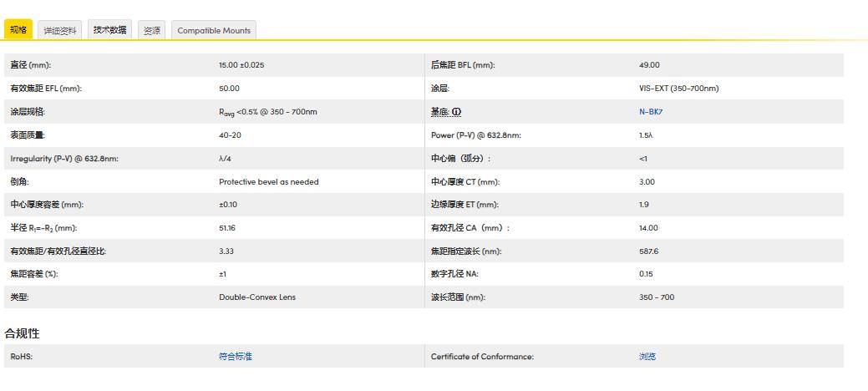
Task: Click the Double-Convex Lens type value
Action: 257,297
